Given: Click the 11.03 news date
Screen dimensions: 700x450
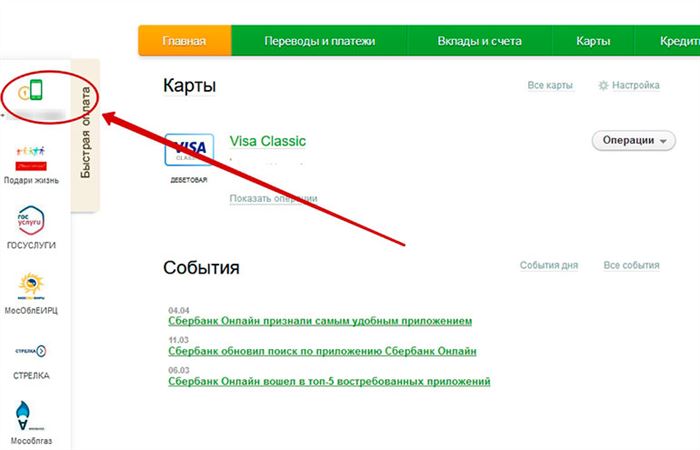Looking at the screenshot, I should point(179,340).
